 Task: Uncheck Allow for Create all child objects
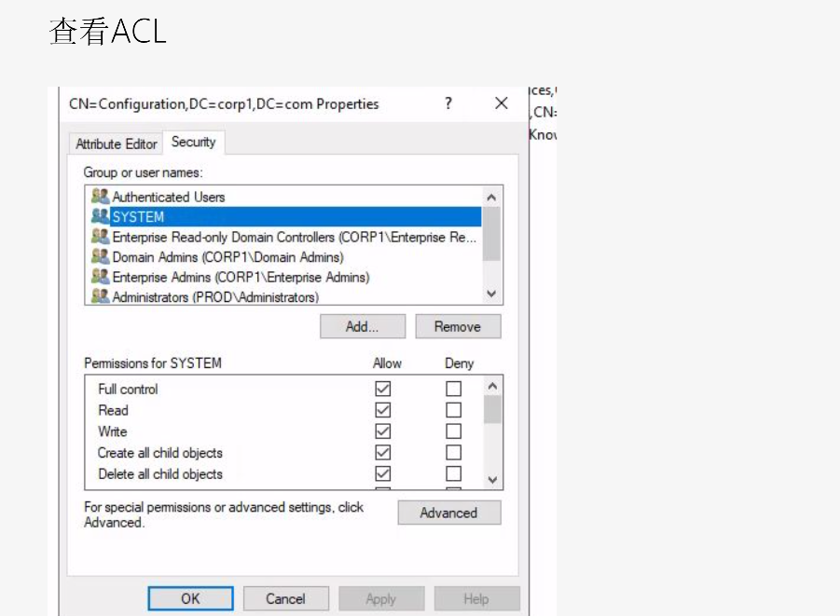[x=382, y=453]
